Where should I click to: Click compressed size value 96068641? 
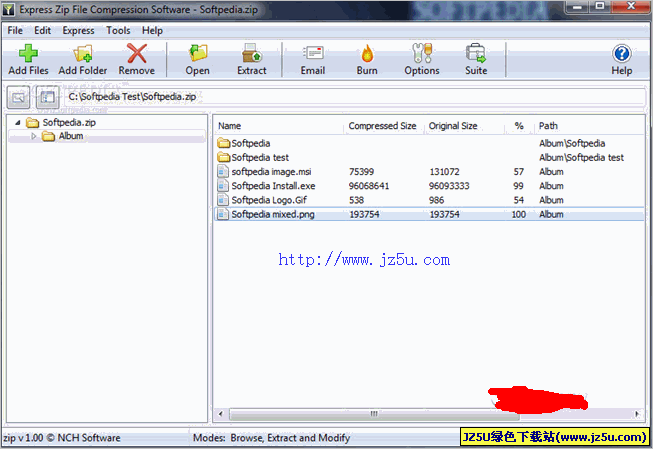click(x=369, y=186)
